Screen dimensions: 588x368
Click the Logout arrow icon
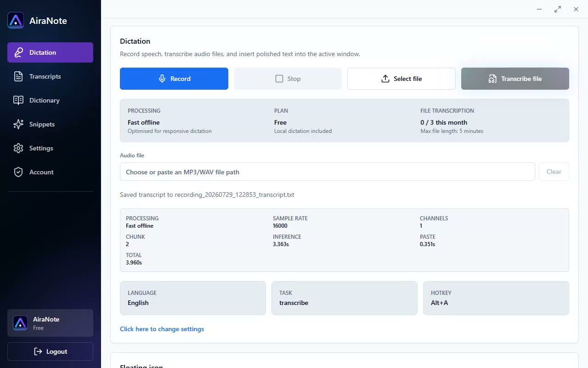38,351
